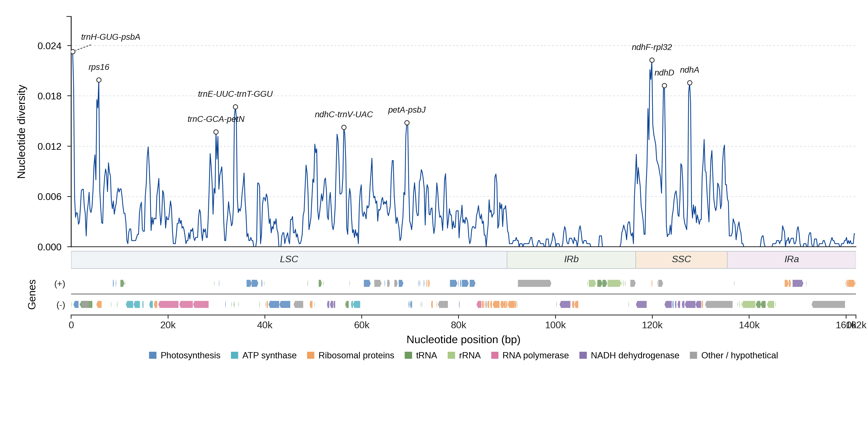Click the large gray gene arrow in IRb plus strand
Viewport: 868px width, 422px height.
[x=534, y=284]
